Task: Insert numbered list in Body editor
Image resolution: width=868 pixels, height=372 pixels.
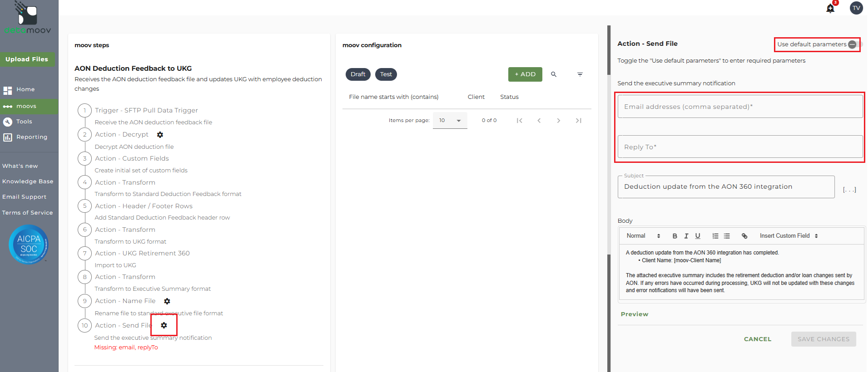Action: (715, 236)
